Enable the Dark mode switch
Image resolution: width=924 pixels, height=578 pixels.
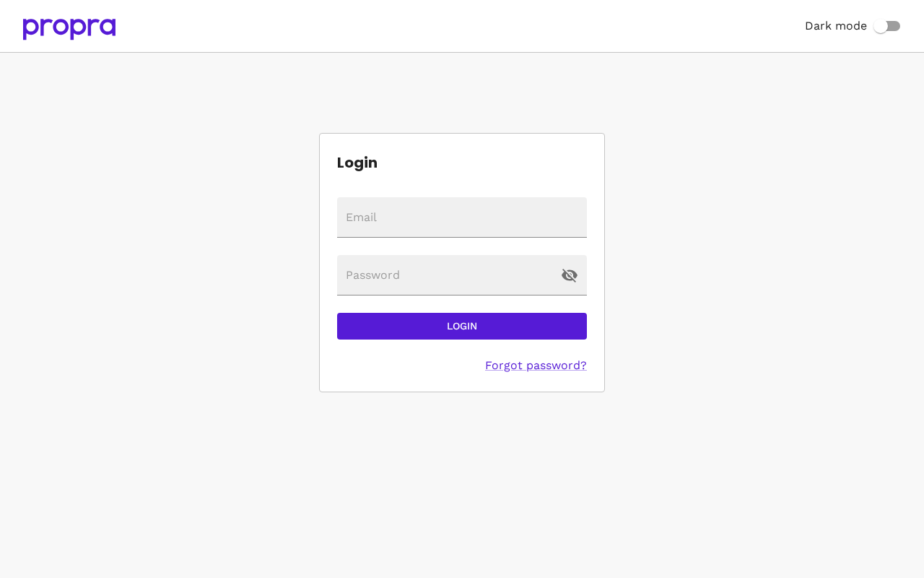(886, 26)
